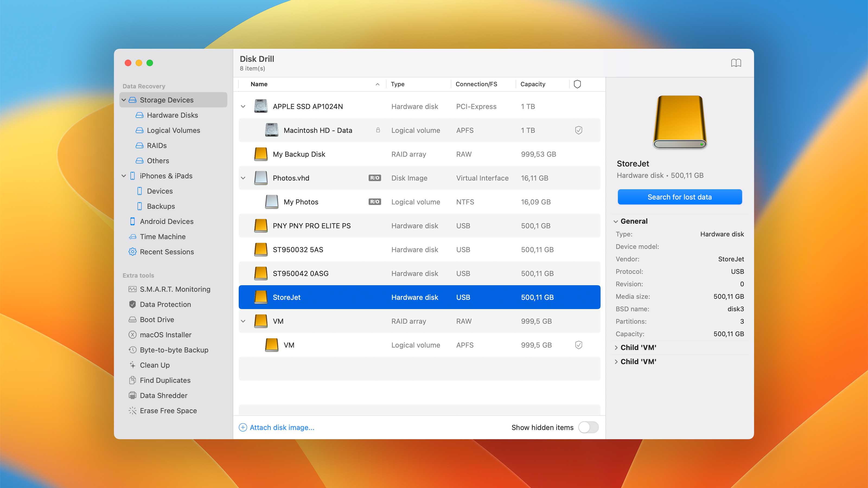Click the Data Protection shield icon
The width and height of the screenshot is (868, 488).
132,304
